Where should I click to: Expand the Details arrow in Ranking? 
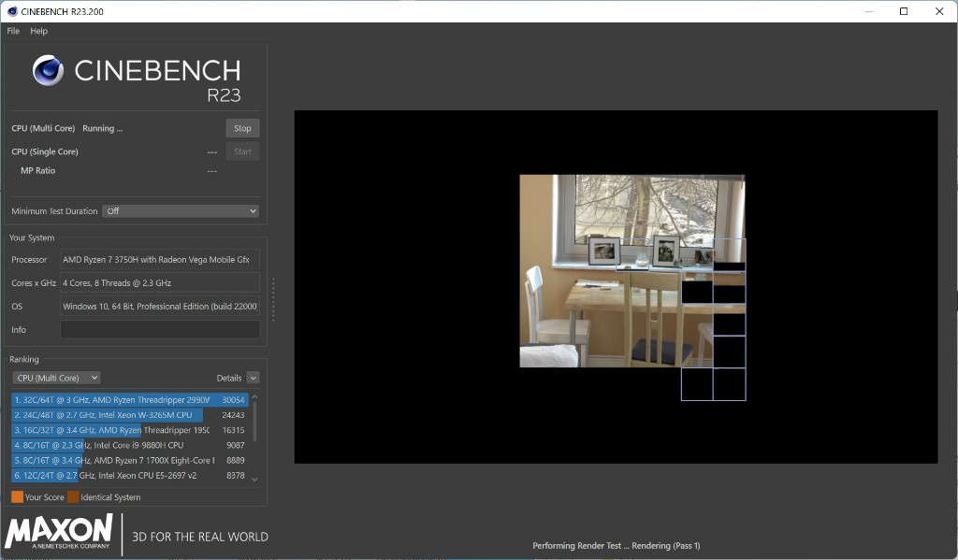[x=253, y=378]
